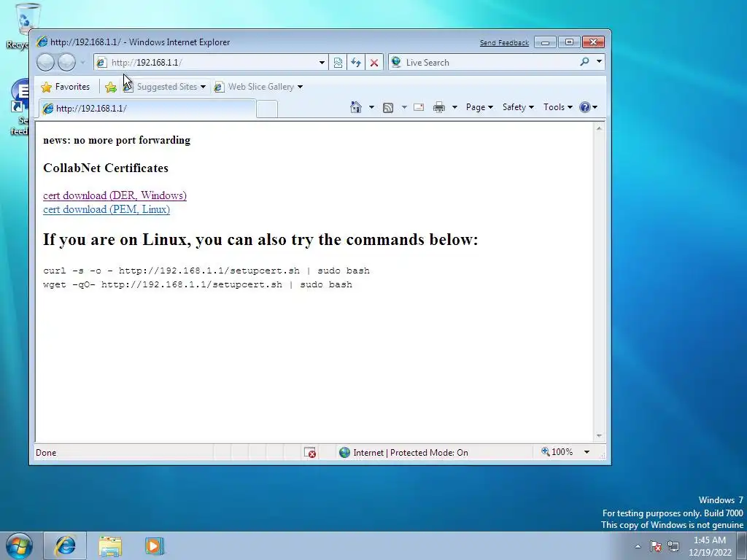Click the 100% zoom level button
Viewport: 747px width, 560px height.
coord(557,452)
